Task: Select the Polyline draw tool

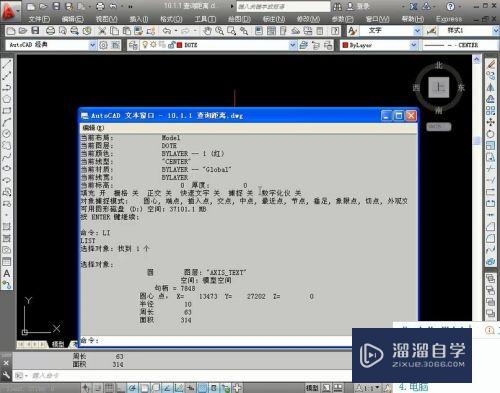Action: point(7,87)
